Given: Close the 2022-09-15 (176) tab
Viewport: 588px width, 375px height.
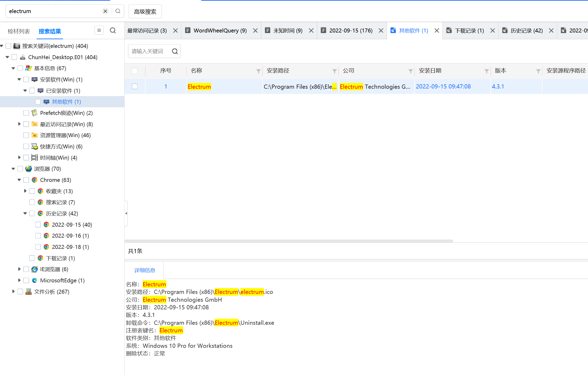Looking at the screenshot, I should tap(381, 31).
